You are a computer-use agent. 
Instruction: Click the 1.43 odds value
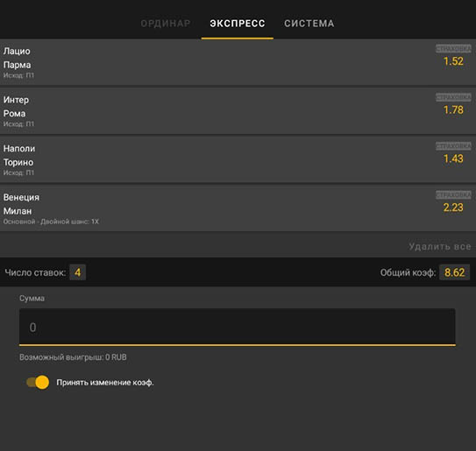tap(453, 159)
